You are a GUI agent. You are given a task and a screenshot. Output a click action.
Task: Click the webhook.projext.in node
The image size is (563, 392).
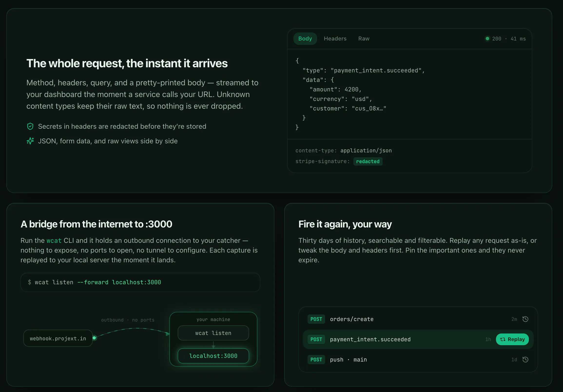coord(58,338)
